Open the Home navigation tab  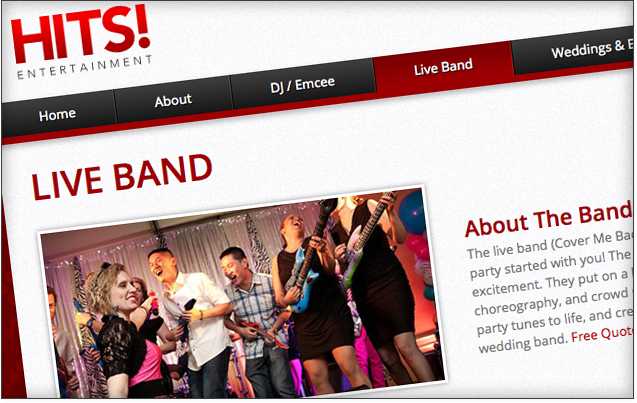pyautogui.click(x=57, y=115)
